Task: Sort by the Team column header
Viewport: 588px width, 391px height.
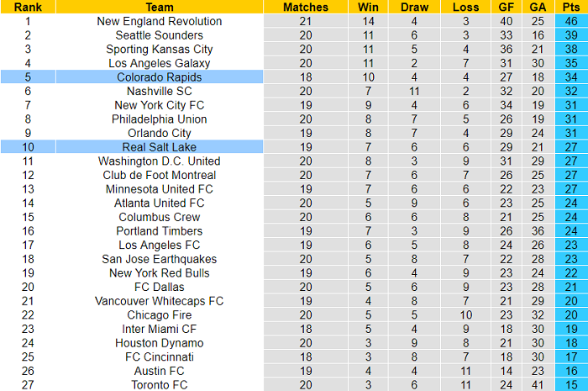Action: click(x=160, y=7)
